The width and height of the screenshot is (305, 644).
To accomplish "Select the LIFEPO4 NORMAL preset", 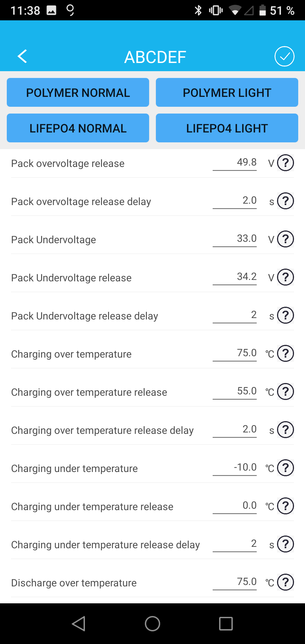I will pyautogui.click(x=78, y=128).
